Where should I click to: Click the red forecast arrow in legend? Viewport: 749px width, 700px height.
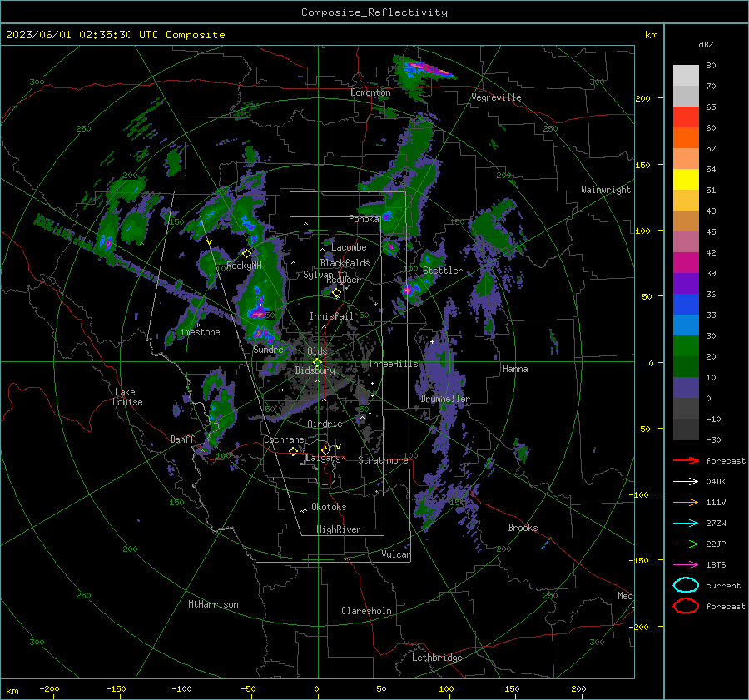pos(686,460)
